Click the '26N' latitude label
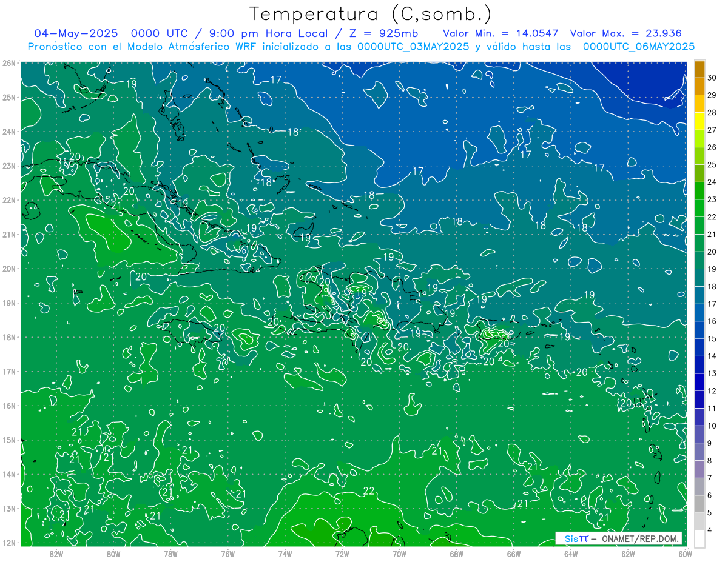 (x=8, y=63)
